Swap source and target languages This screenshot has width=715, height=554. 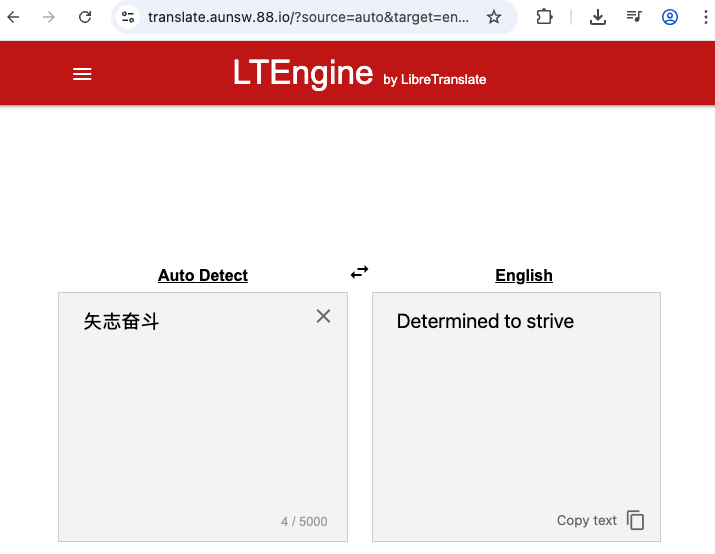point(359,272)
